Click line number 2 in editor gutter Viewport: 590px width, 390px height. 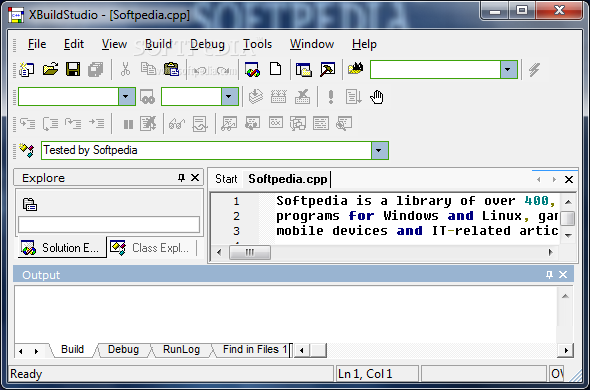click(x=236, y=216)
